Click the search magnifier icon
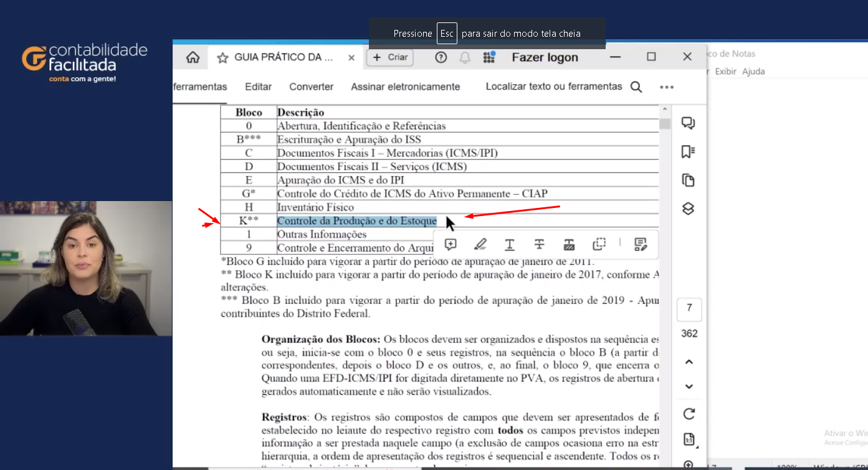 point(636,87)
